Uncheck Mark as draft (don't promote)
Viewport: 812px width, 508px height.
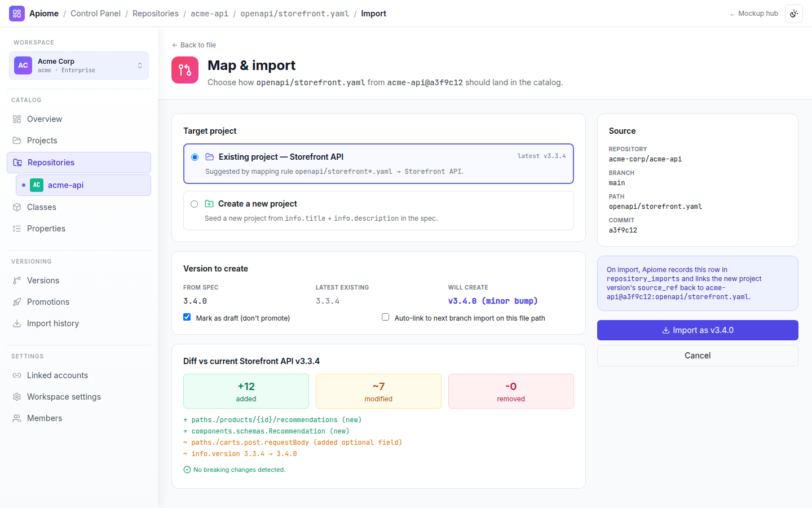[x=187, y=317]
